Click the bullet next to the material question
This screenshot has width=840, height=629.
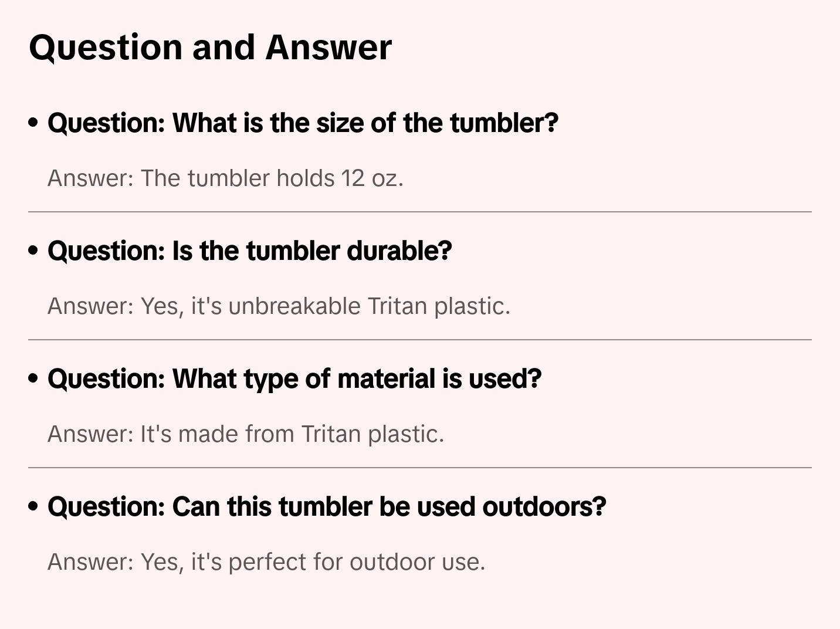pos(33,378)
